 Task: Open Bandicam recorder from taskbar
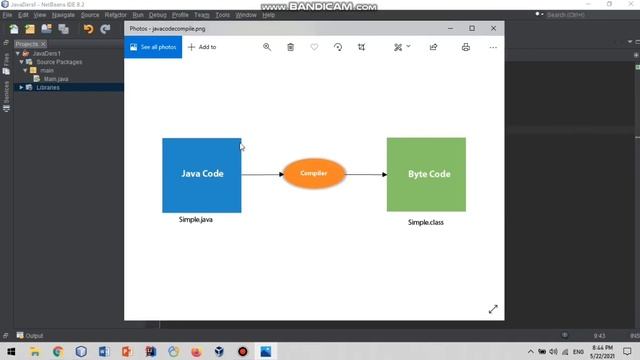click(242, 351)
